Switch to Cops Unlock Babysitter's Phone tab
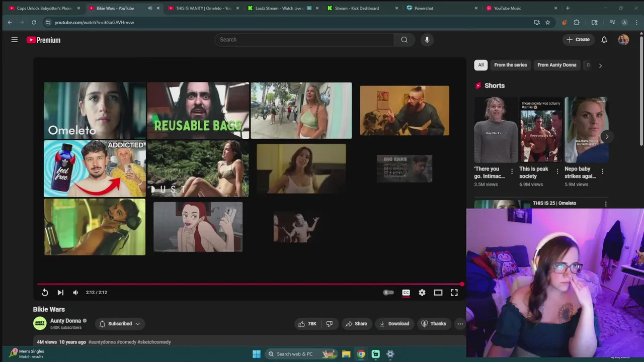Viewport: 644px width, 362px height. click(x=44, y=8)
